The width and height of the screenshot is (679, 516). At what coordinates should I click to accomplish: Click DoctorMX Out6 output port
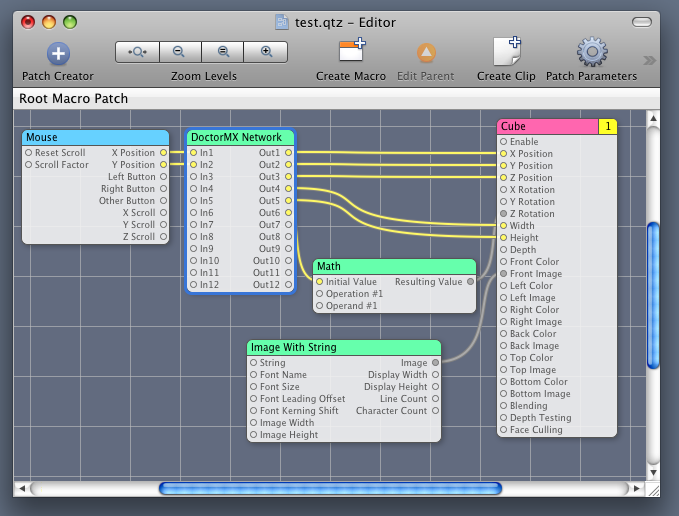tap(288, 213)
